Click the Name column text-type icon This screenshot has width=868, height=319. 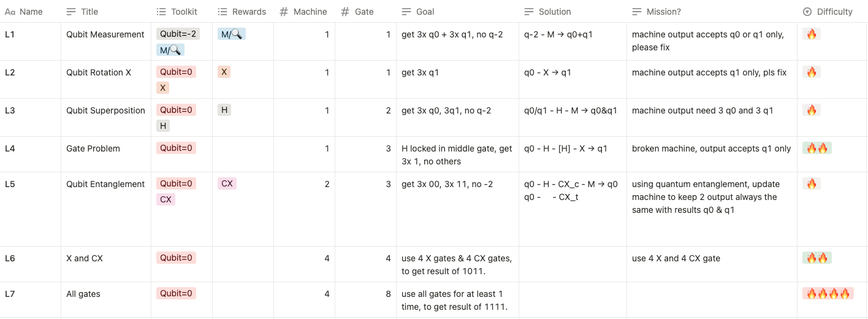10,12
